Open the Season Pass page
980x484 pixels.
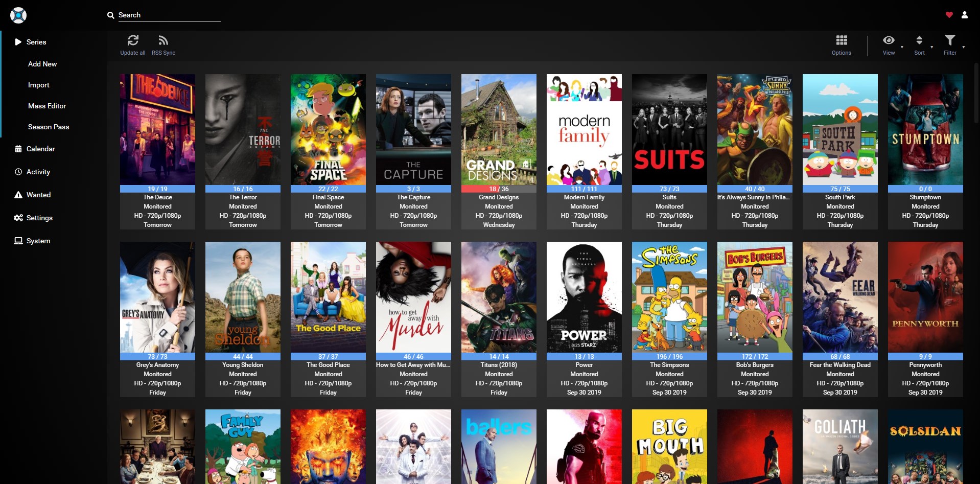coord(49,127)
